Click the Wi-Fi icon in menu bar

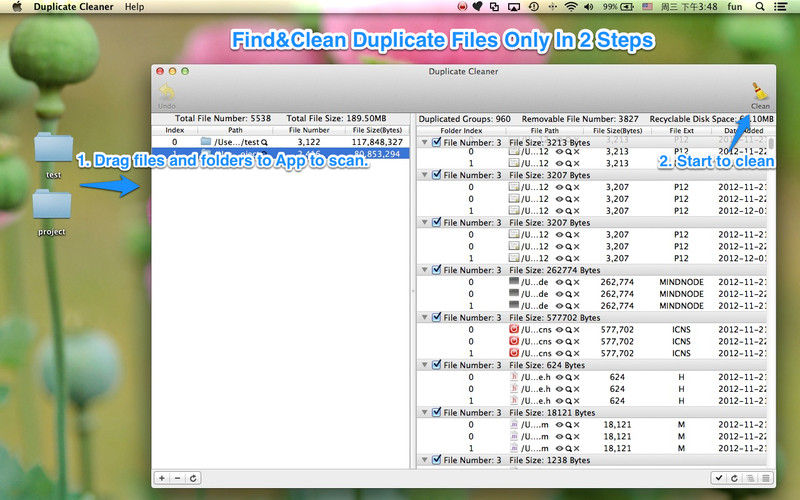[570, 7]
